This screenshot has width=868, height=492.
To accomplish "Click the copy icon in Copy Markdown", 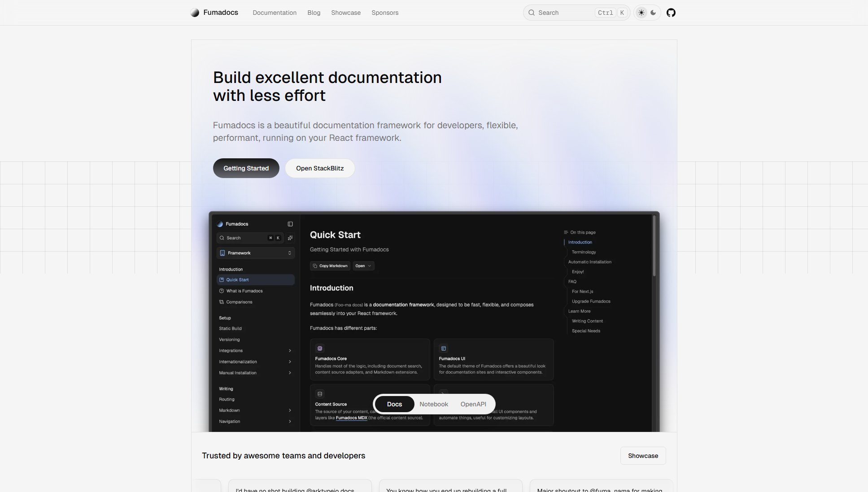I will (315, 266).
